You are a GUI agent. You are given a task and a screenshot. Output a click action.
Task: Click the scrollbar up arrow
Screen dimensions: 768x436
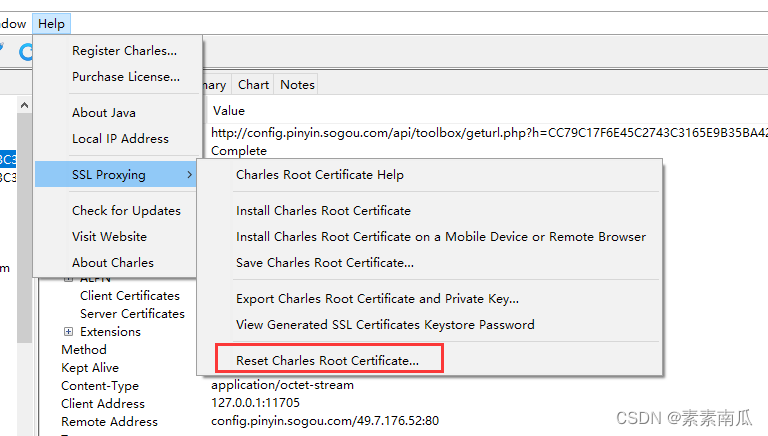24,105
